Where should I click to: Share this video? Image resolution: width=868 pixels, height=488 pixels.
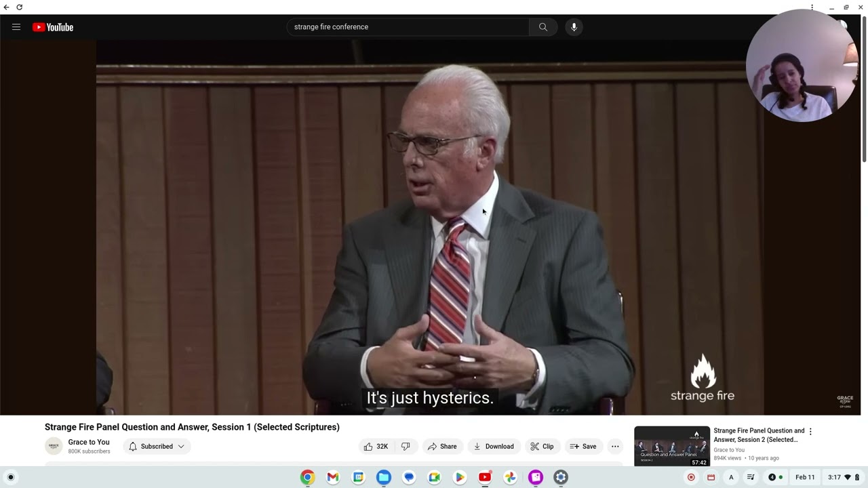point(441,447)
